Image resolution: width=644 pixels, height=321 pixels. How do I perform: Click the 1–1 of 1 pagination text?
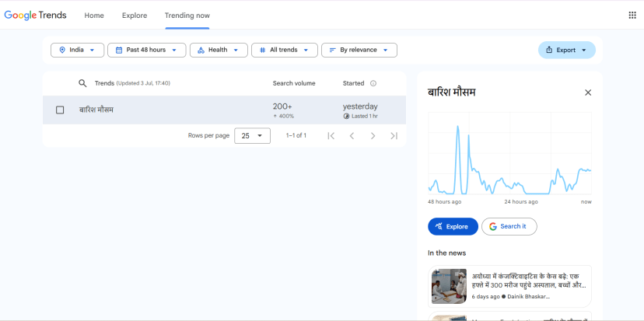296,136
